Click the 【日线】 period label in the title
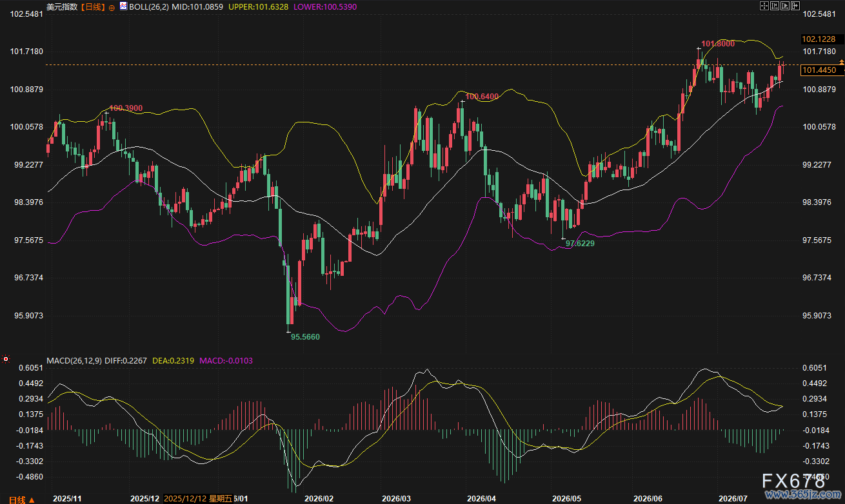 pyautogui.click(x=93, y=6)
